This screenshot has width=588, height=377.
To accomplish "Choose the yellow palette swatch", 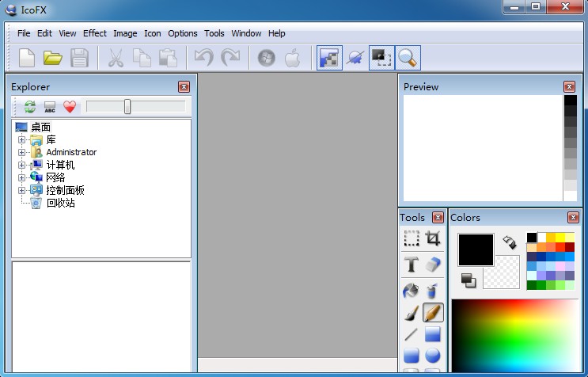I will coord(560,238).
